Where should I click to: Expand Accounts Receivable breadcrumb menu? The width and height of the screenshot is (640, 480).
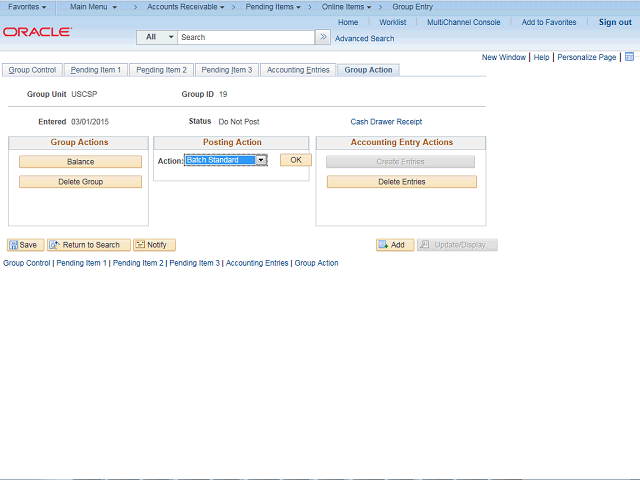point(186,7)
